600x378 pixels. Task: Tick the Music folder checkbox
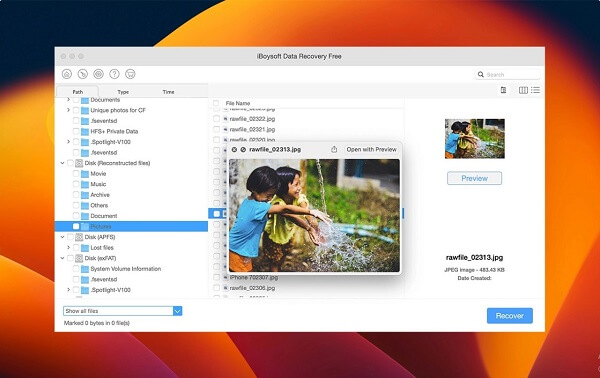[x=76, y=184]
